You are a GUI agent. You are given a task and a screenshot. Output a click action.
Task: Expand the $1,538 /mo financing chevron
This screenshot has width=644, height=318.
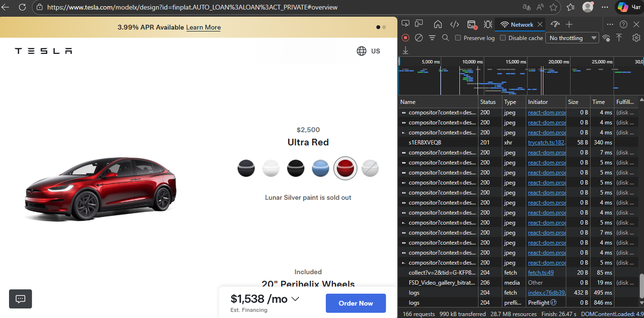(x=295, y=299)
